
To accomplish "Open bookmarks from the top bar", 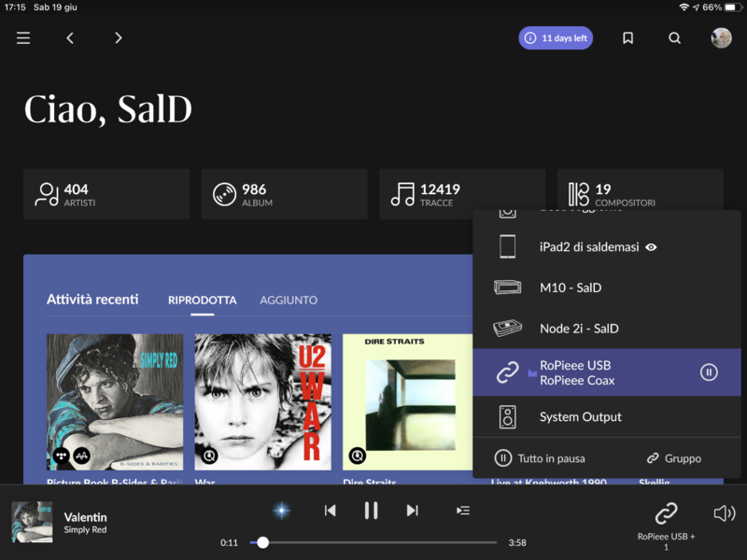I will [x=628, y=38].
